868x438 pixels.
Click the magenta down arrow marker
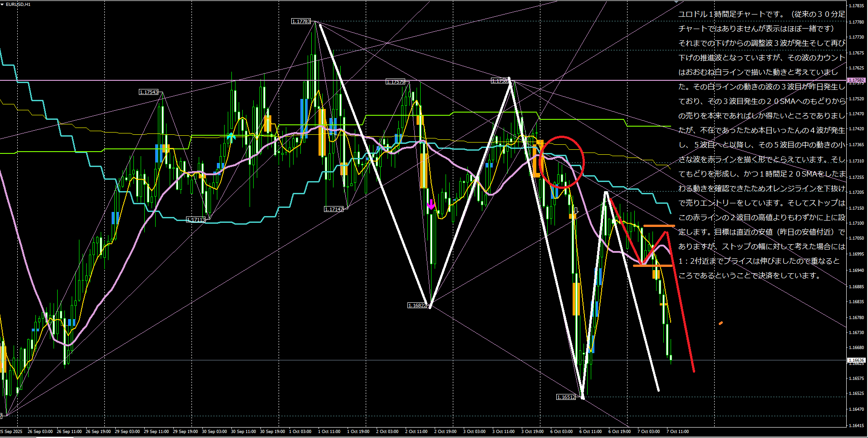pyautogui.click(x=431, y=205)
